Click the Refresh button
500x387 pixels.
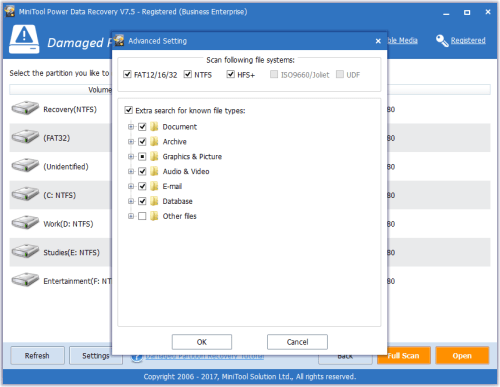tap(37, 356)
